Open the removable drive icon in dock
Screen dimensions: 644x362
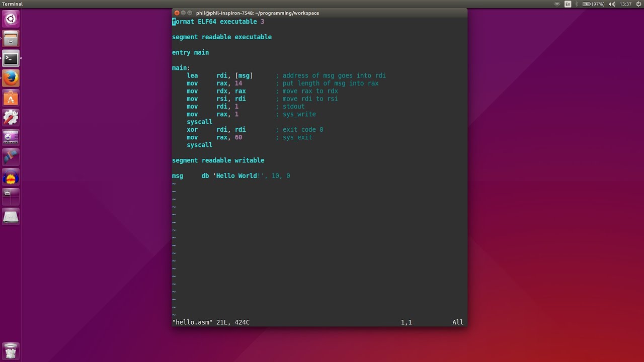tap(11, 217)
